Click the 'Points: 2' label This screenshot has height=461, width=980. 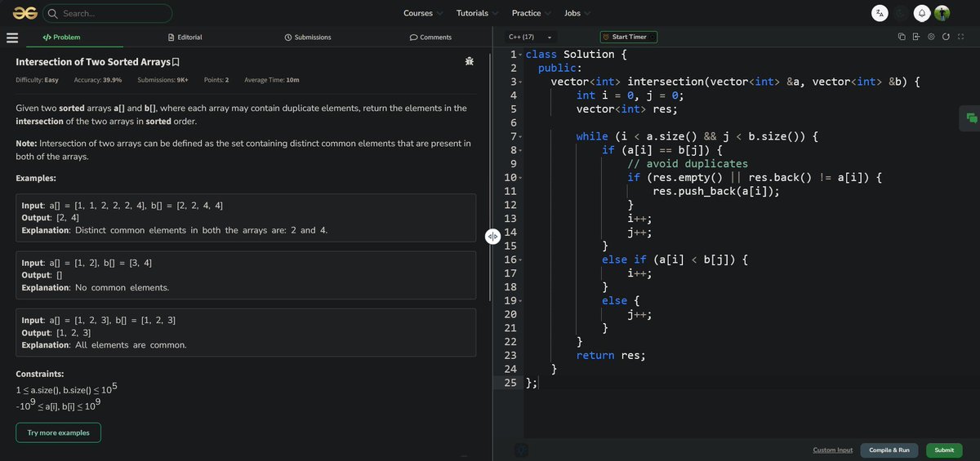[x=216, y=80]
